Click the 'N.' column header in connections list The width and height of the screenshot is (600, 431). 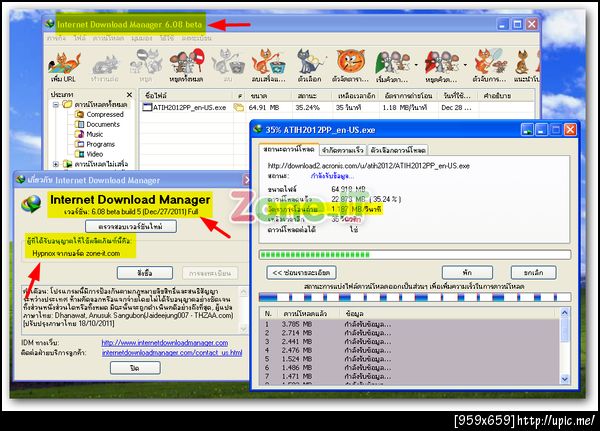click(269, 313)
